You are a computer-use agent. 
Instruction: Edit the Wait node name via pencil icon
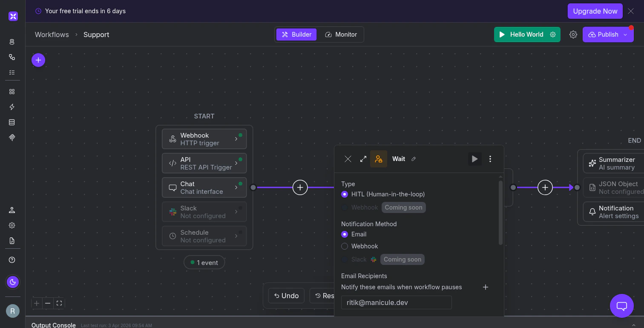point(414,158)
